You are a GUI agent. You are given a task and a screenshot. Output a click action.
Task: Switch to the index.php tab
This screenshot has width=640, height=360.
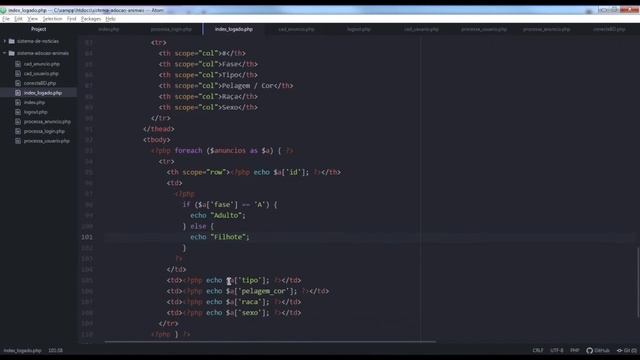pos(109,29)
